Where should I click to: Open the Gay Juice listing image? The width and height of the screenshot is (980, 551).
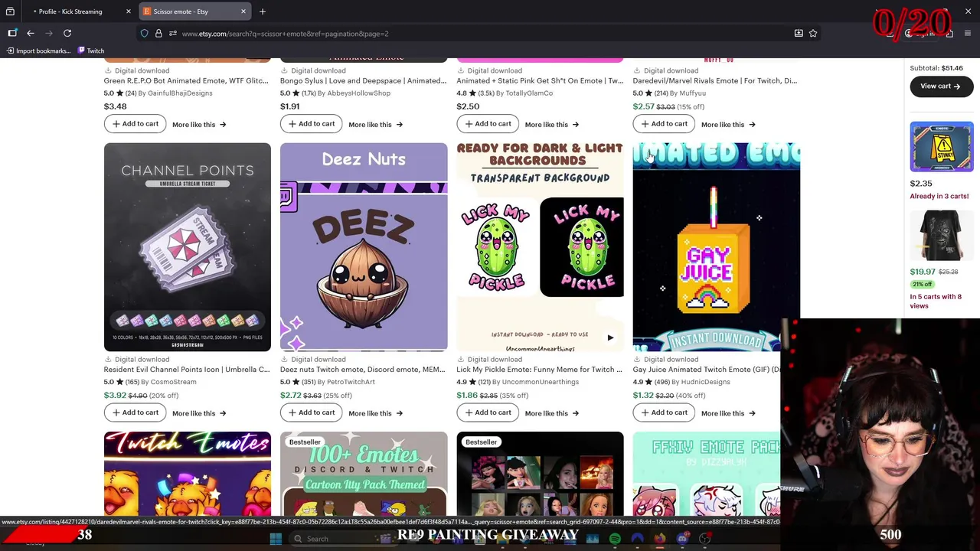coord(717,247)
